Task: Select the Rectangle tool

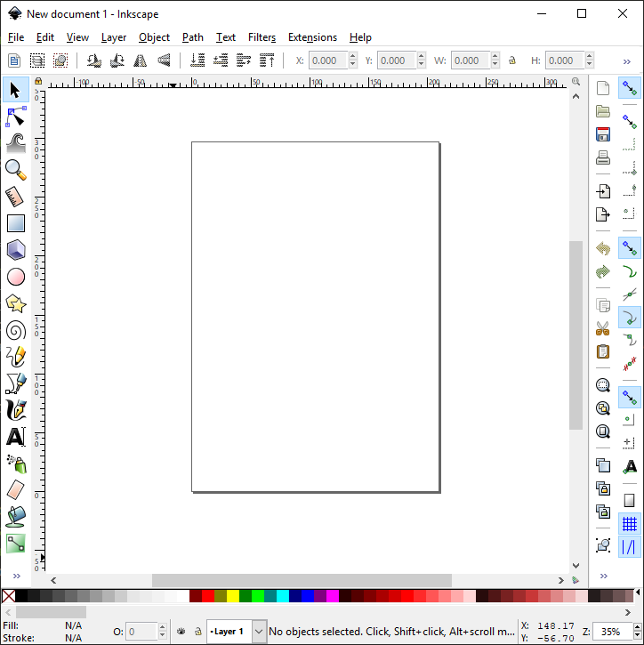Action: (16, 223)
